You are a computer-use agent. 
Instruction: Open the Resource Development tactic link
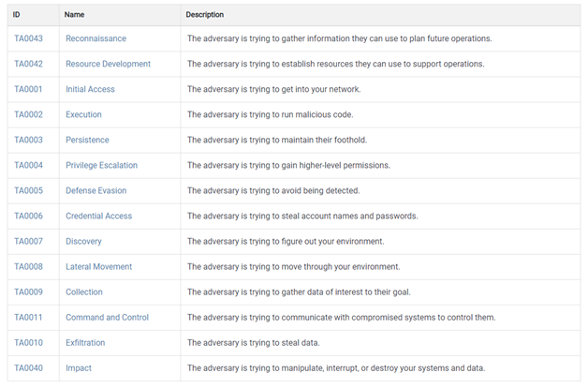pyautogui.click(x=108, y=64)
